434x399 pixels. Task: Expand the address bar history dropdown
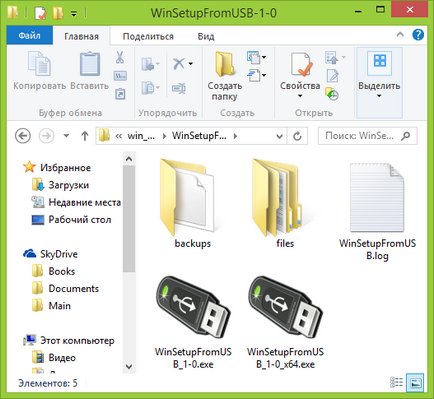[279, 136]
